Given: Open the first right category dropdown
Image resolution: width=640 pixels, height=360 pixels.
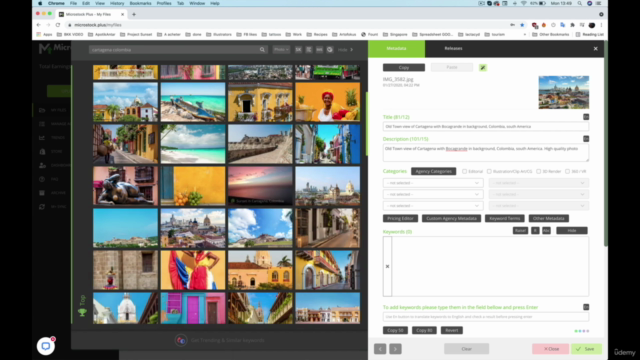Looking at the screenshot, I should click(x=539, y=183).
